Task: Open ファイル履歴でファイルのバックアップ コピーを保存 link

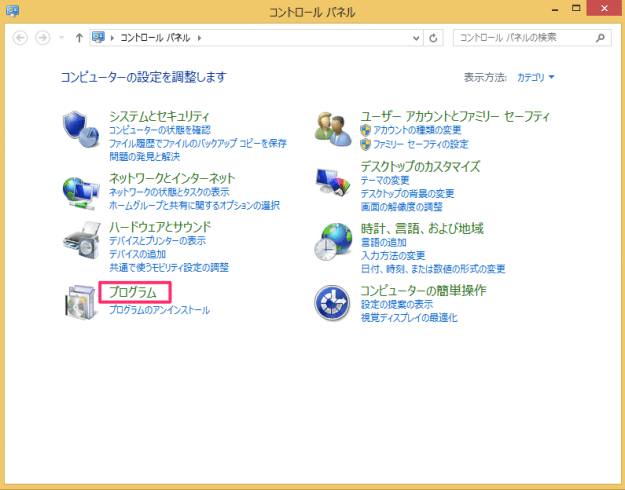Action: [x=198, y=143]
